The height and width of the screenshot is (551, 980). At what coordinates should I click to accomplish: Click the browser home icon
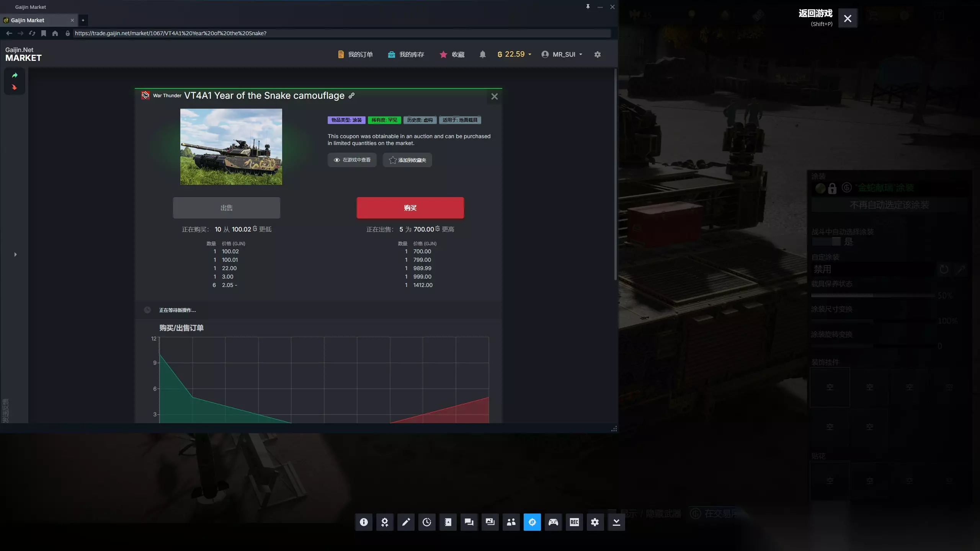click(x=55, y=33)
